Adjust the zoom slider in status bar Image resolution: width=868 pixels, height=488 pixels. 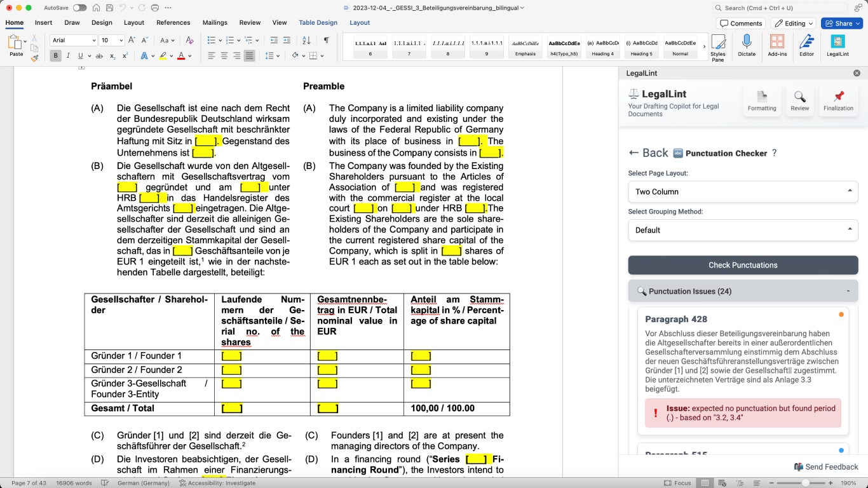tap(806, 483)
